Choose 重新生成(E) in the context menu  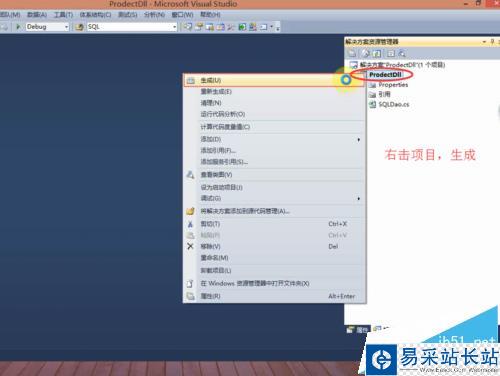click(x=274, y=92)
